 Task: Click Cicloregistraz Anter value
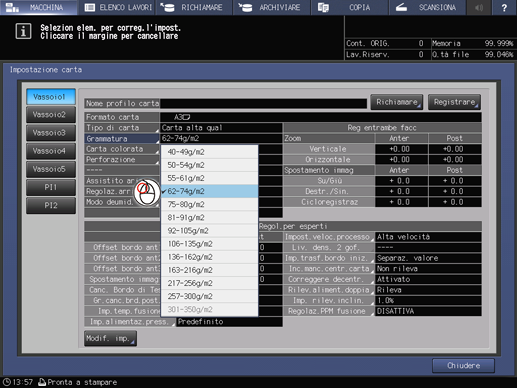point(401,202)
